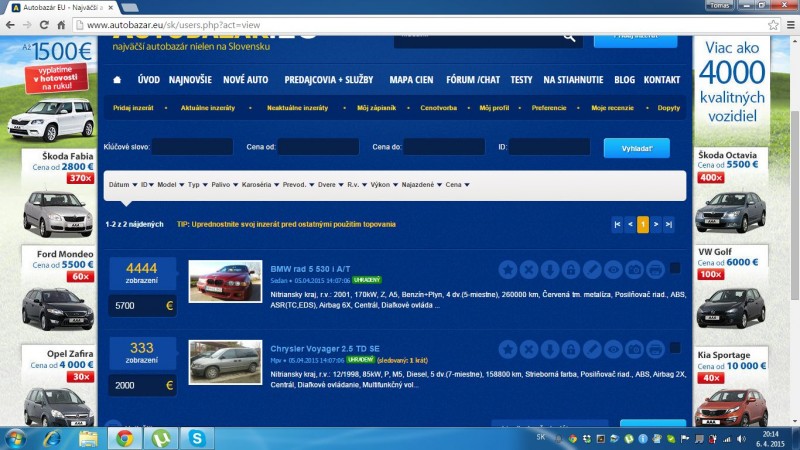The height and width of the screenshot is (450, 800).
Task: Click the red BMW thumbnail image
Action: coord(226,281)
